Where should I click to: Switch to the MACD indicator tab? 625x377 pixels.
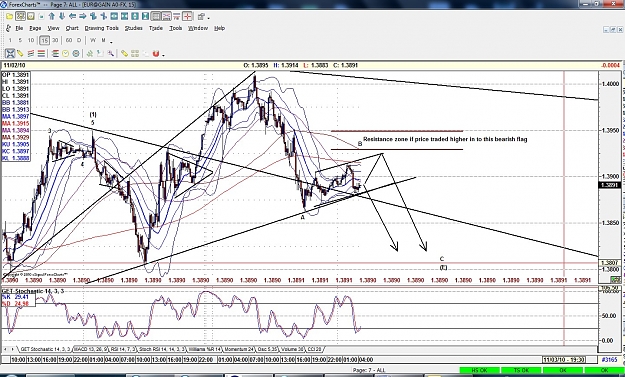[90, 350]
